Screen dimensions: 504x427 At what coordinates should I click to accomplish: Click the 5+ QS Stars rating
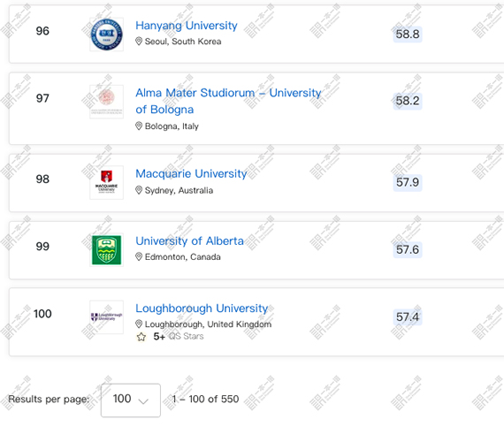click(x=179, y=337)
